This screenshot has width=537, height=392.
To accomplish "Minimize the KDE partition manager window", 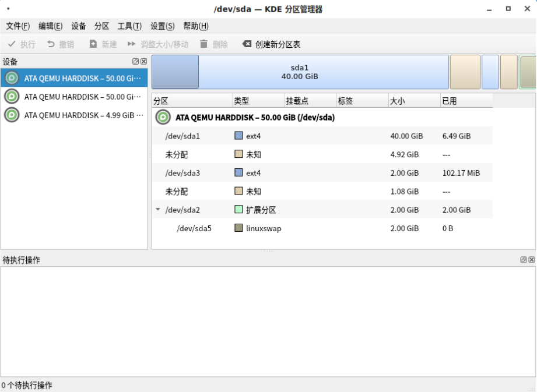I will [x=489, y=9].
